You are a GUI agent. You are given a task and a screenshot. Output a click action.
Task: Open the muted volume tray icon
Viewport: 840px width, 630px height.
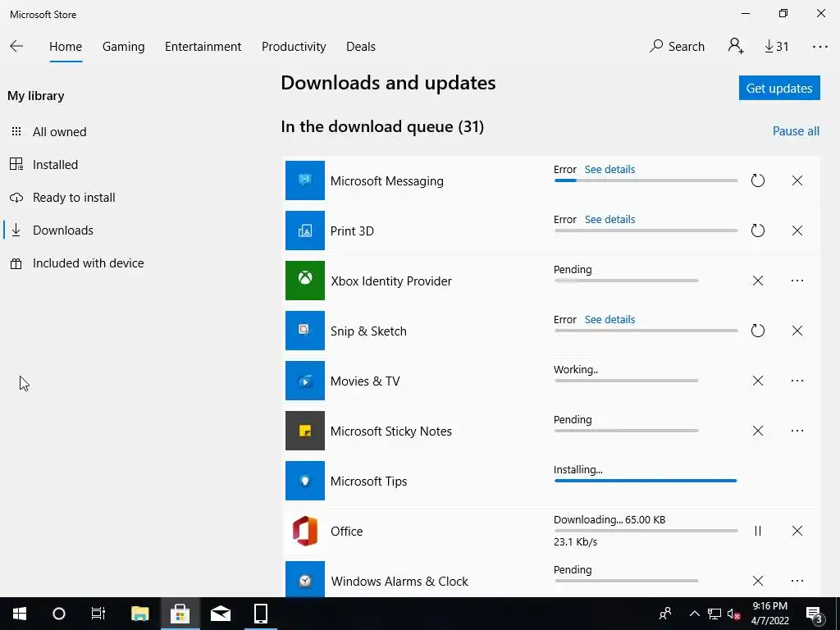734,614
